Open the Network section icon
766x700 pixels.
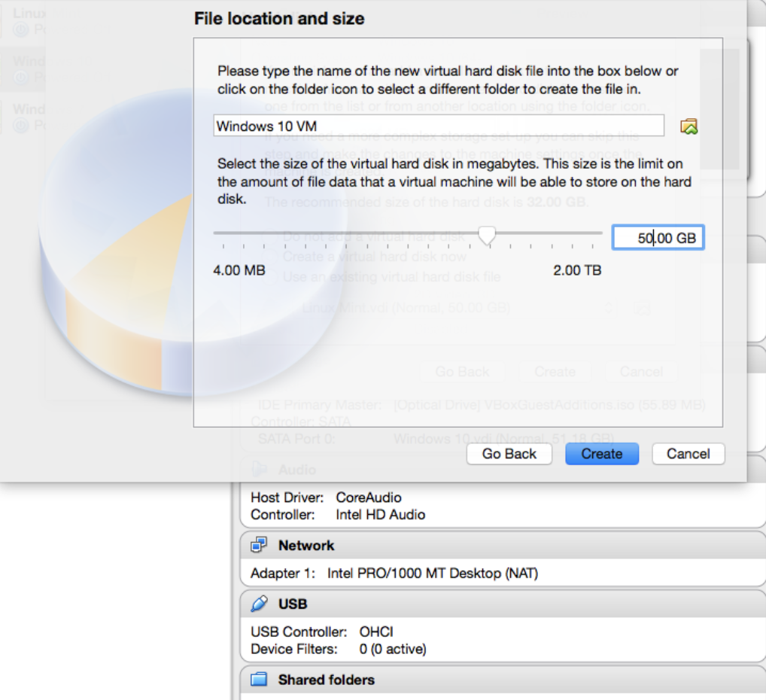[259, 545]
